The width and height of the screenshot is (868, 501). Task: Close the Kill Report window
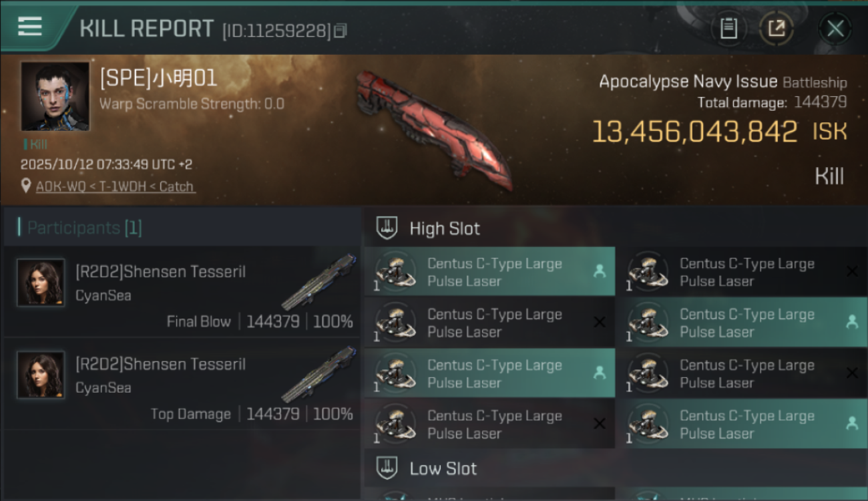click(x=835, y=28)
